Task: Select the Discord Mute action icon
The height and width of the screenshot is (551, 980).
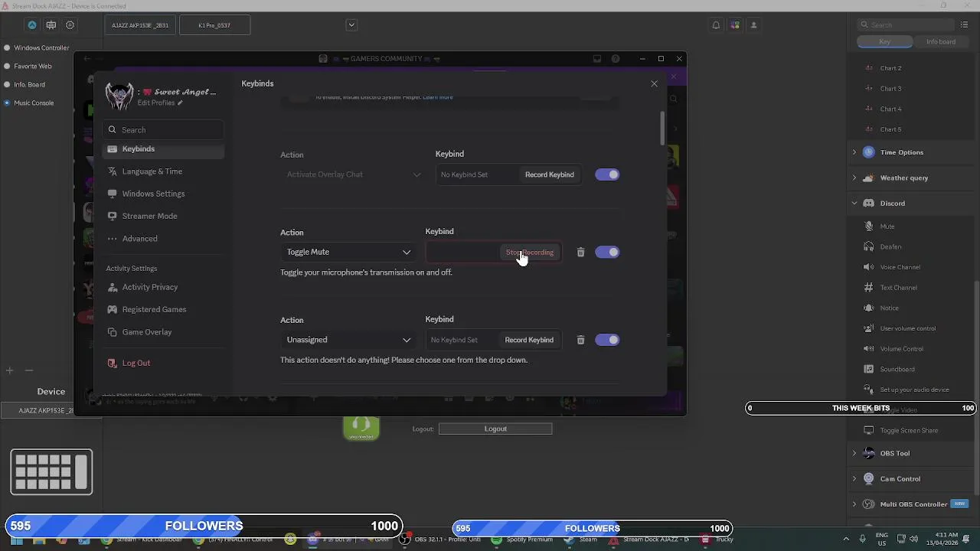Action: click(x=868, y=227)
